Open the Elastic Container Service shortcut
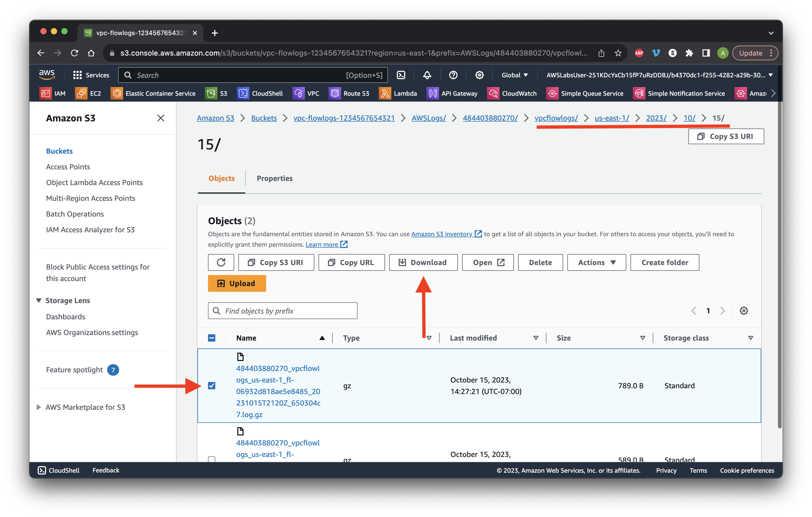Viewport: 812px width, 517px height. [153, 93]
